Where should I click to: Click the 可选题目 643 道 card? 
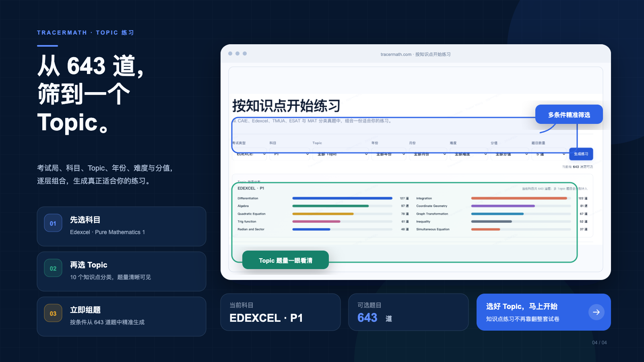(x=409, y=312)
